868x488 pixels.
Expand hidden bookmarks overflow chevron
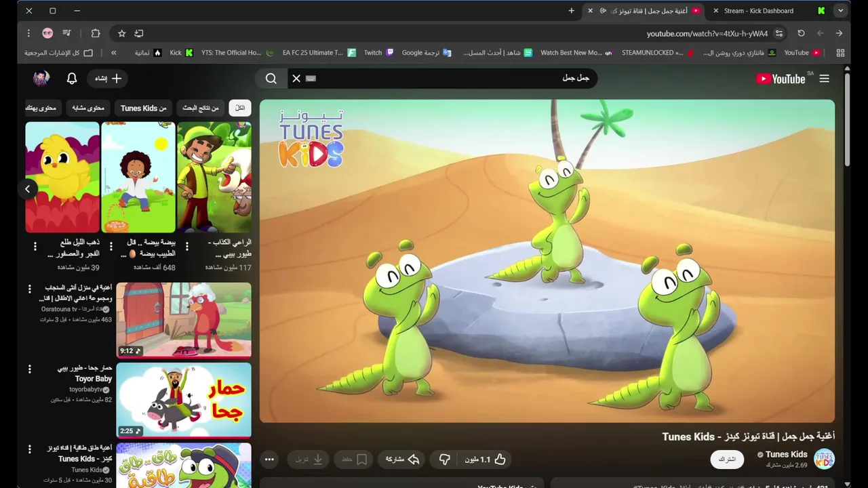click(x=113, y=53)
